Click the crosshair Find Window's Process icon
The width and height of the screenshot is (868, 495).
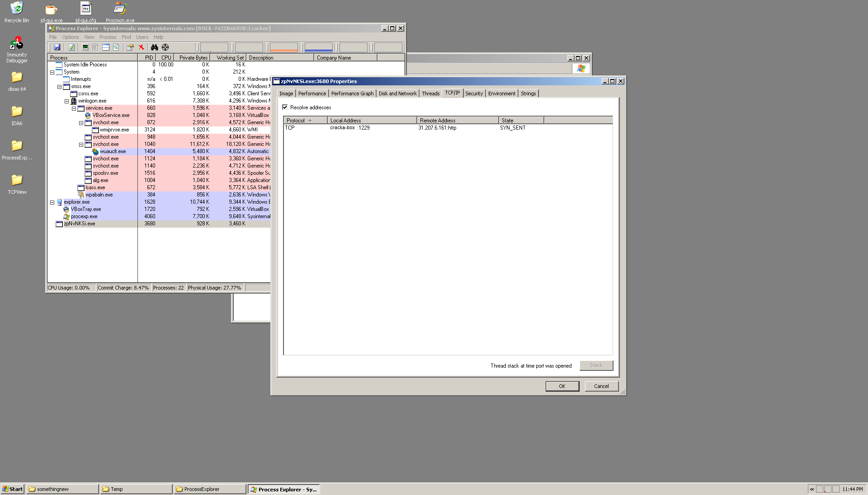(165, 47)
